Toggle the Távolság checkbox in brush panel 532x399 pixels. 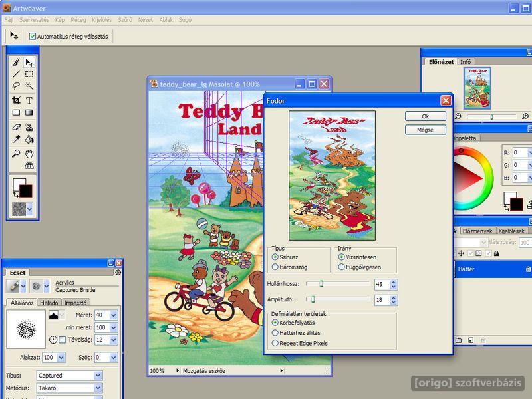coord(62,340)
